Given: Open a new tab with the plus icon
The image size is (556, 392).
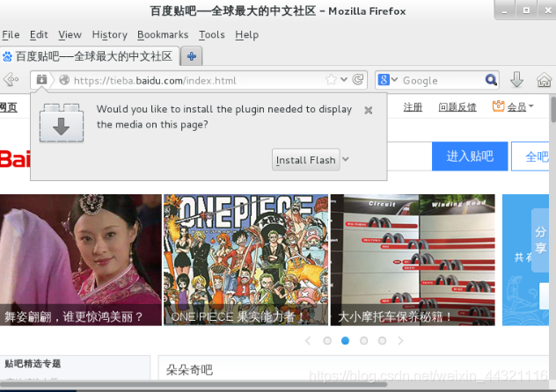Looking at the screenshot, I should [192, 56].
